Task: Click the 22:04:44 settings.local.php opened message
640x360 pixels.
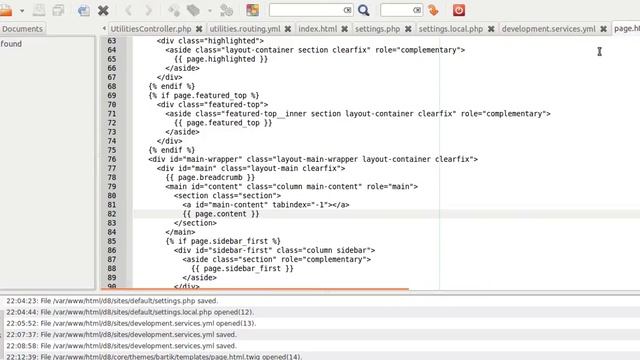Action: click(x=130, y=312)
